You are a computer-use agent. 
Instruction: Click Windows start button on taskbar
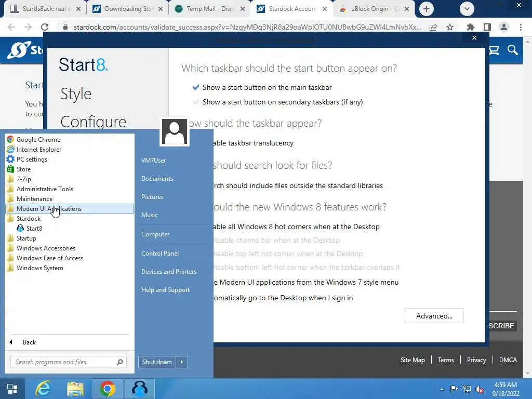[12, 389]
